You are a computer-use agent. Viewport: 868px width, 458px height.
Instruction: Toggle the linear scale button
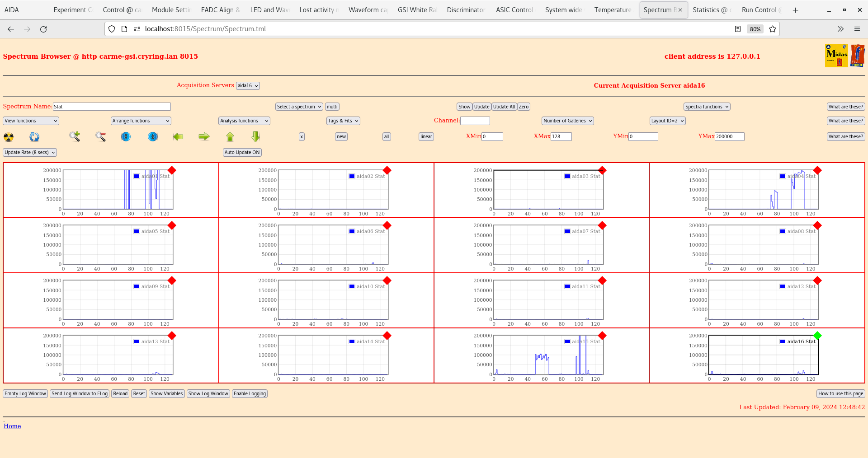(x=426, y=136)
